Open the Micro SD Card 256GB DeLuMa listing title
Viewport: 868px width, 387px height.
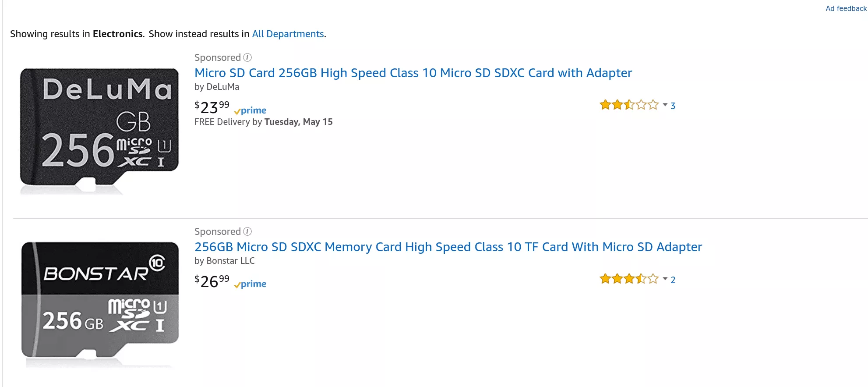tap(413, 73)
